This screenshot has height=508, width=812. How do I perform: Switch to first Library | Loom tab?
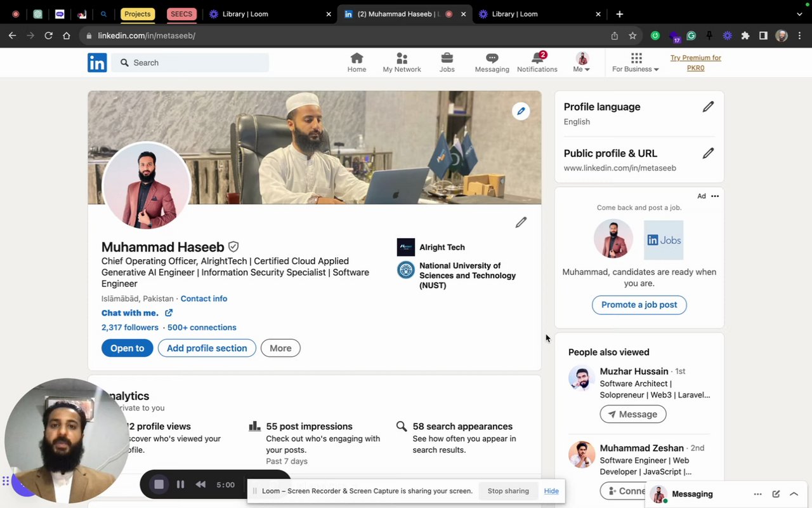pos(271,14)
